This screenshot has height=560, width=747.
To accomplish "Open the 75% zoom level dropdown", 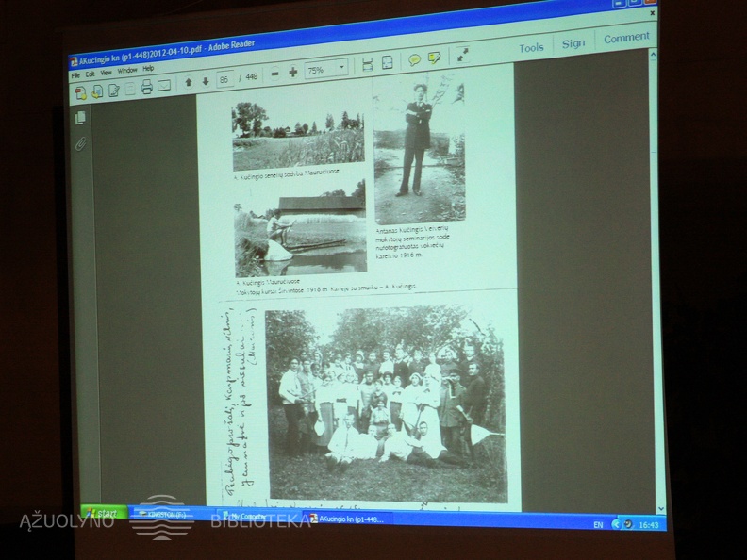I will (340, 68).
